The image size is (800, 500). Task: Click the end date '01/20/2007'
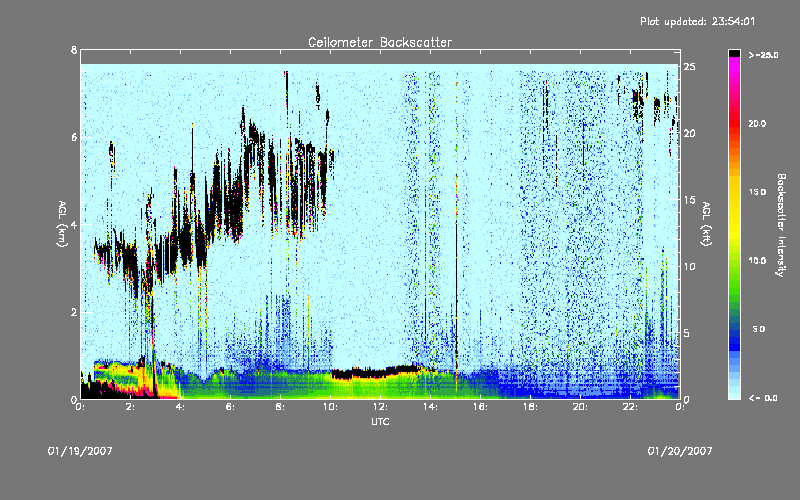coord(680,451)
